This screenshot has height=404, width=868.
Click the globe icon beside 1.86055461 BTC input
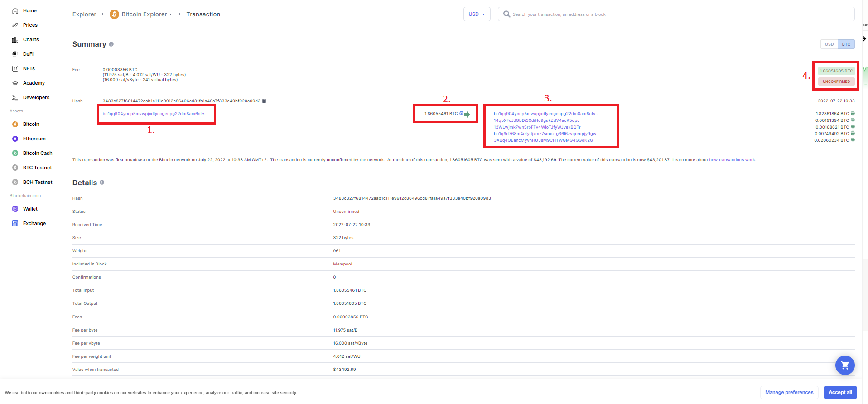[461, 113]
